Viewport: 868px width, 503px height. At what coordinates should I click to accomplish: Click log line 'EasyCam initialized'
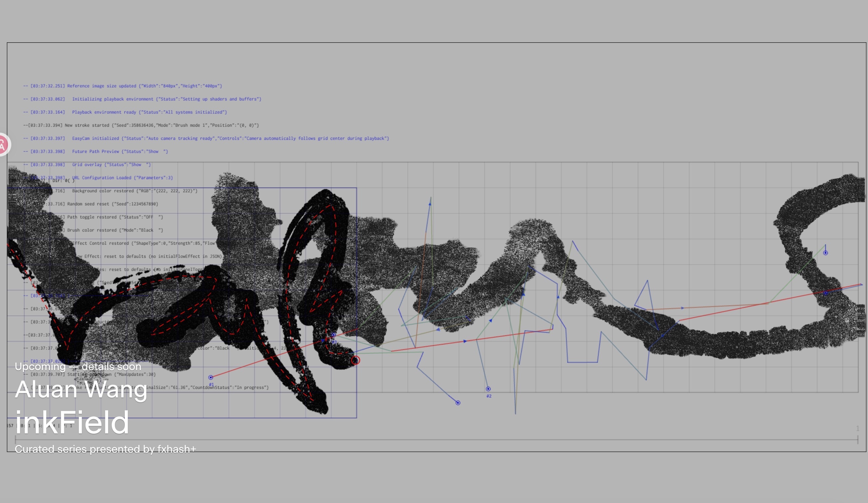pyautogui.click(x=206, y=138)
